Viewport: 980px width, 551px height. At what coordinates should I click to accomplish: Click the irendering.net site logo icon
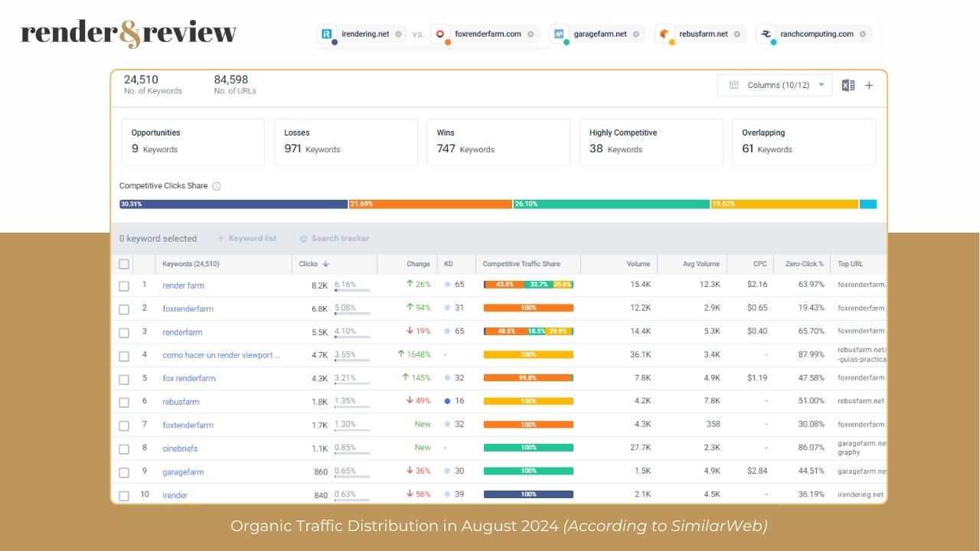pos(328,34)
